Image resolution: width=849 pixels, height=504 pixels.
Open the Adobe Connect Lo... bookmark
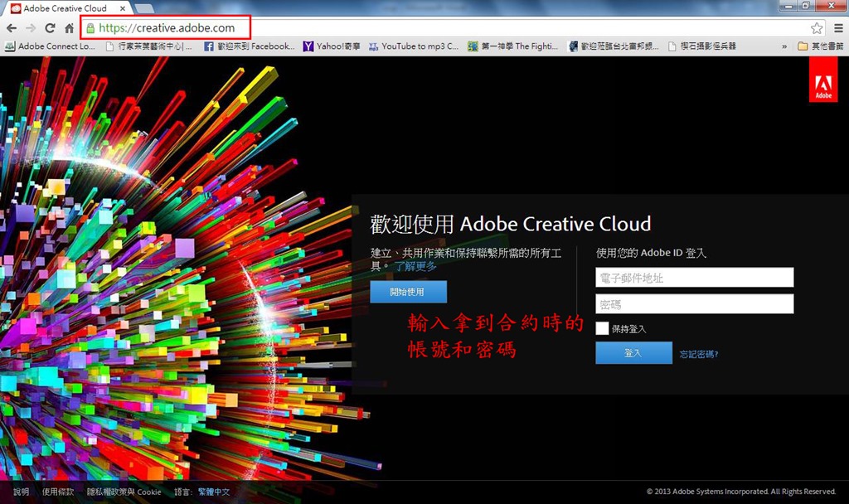[x=50, y=46]
